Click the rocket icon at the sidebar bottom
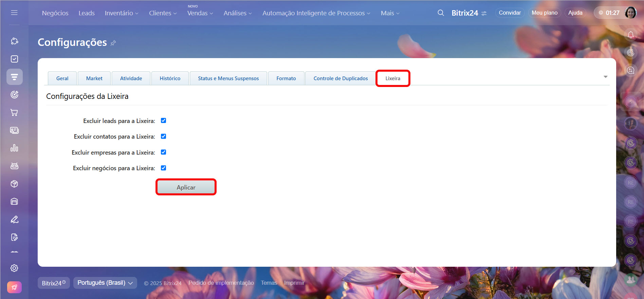The width and height of the screenshot is (644, 299). pyautogui.click(x=14, y=287)
